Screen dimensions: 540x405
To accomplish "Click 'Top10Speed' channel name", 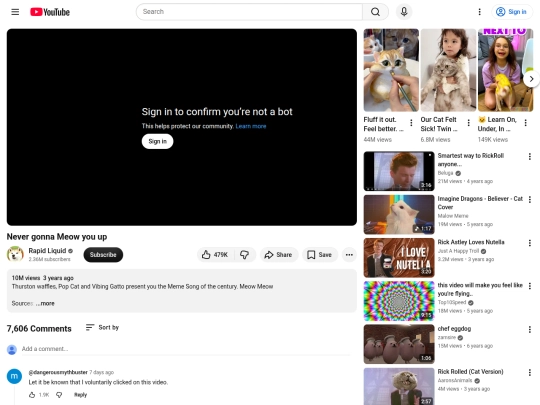I will [452, 302].
